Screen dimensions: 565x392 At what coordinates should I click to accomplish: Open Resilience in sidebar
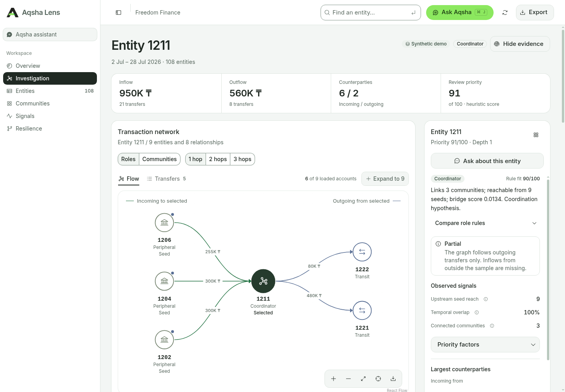click(50, 129)
